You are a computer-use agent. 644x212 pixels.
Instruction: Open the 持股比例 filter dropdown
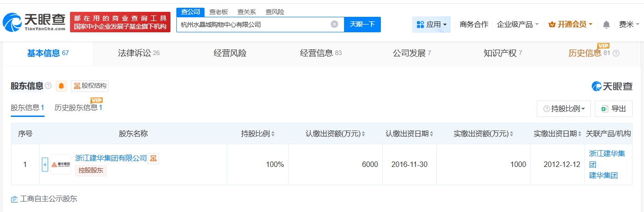pyautogui.click(x=564, y=109)
